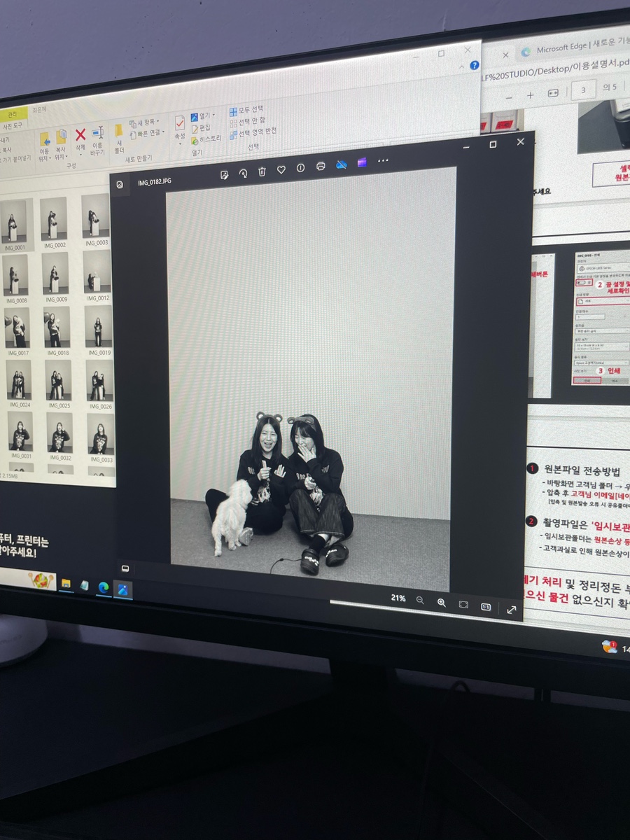630x840 pixels.
Task: Open file info icon in Photos
Action: pyautogui.click(x=300, y=168)
